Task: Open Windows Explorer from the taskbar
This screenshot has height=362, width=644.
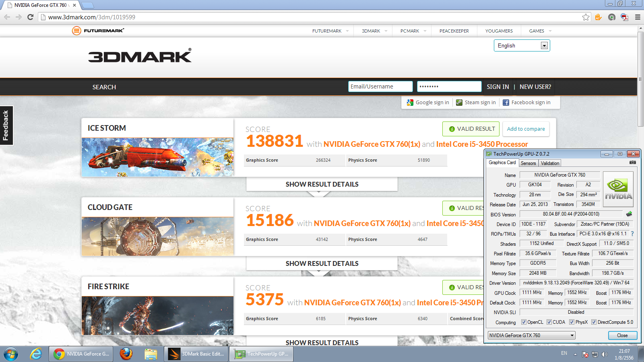Action: pos(151,354)
